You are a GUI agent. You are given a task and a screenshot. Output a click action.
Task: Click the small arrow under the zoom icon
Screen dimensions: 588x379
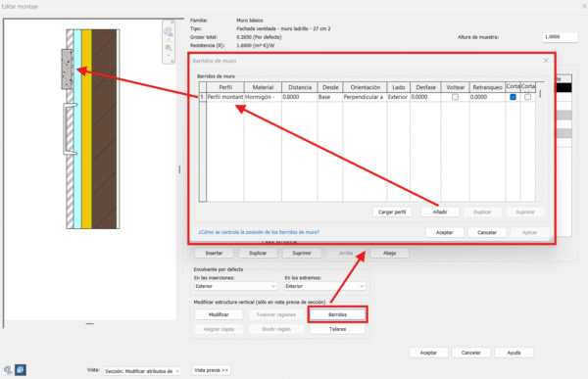(x=169, y=55)
